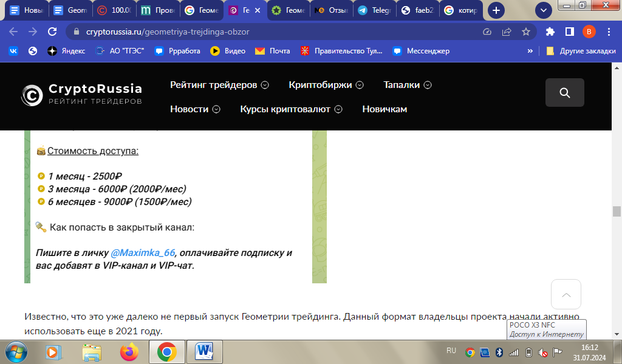Open the profile avatar B
Viewport: 622px width, 364px height.
click(589, 32)
